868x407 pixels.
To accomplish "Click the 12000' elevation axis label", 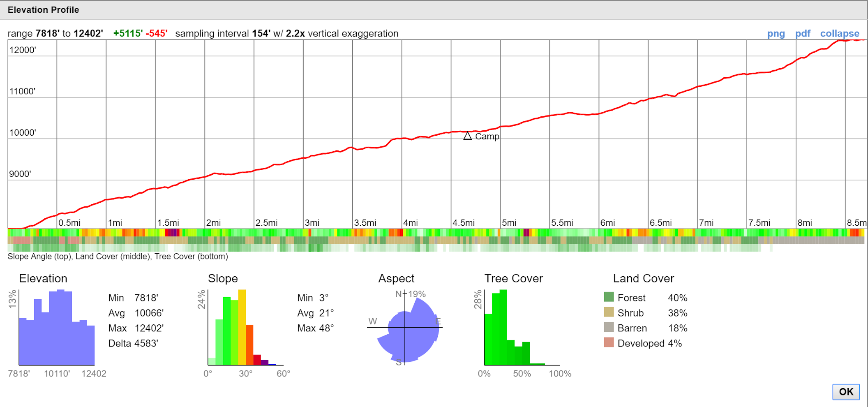I will pyautogui.click(x=23, y=50).
